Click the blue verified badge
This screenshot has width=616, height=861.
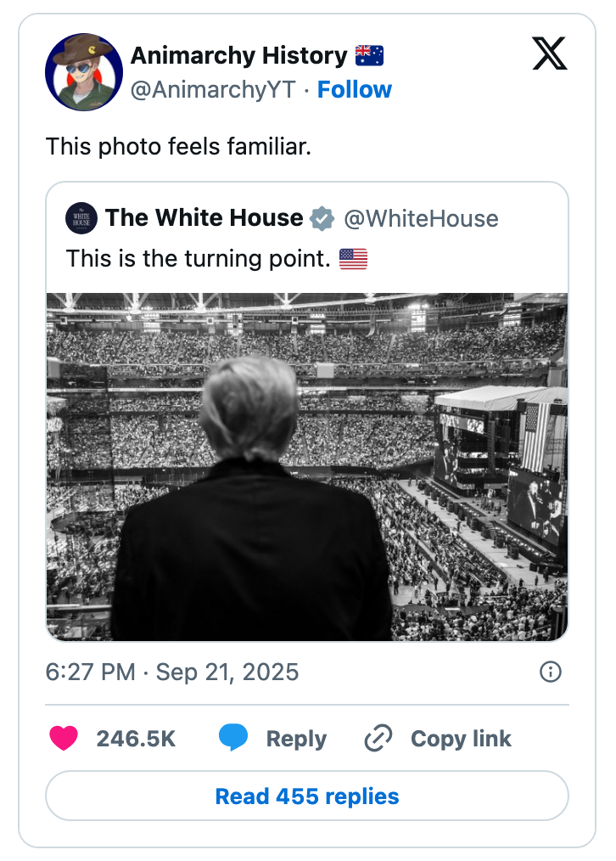pos(322,218)
